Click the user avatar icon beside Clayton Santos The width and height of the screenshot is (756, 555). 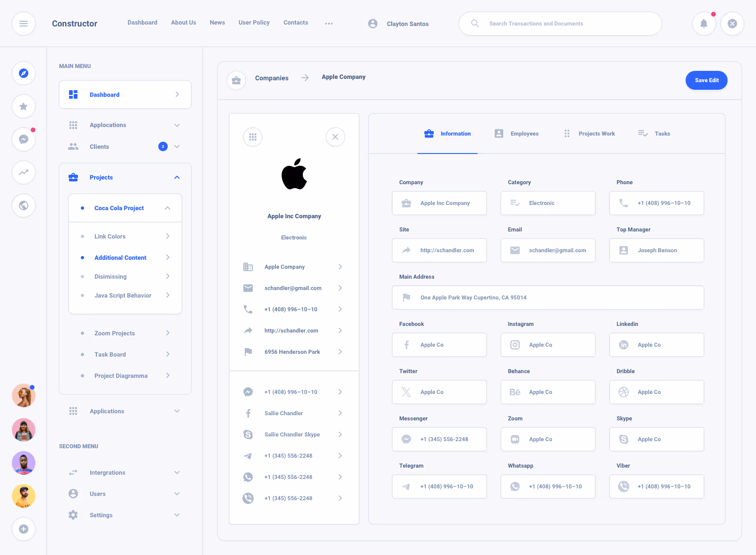coord(373,24)
